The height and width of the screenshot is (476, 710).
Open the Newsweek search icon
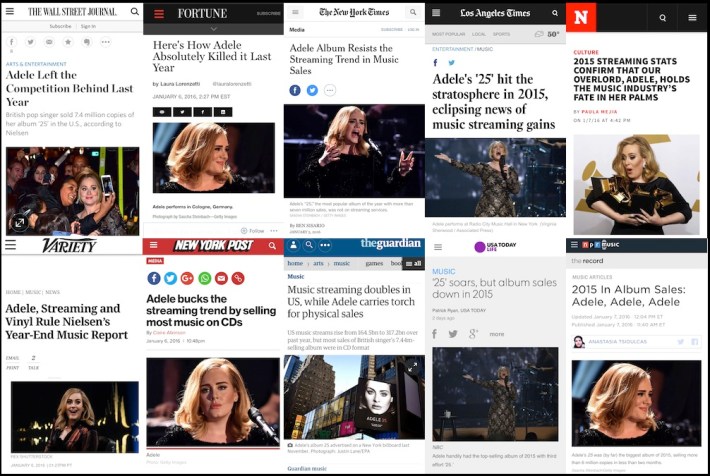pos(662,17)
